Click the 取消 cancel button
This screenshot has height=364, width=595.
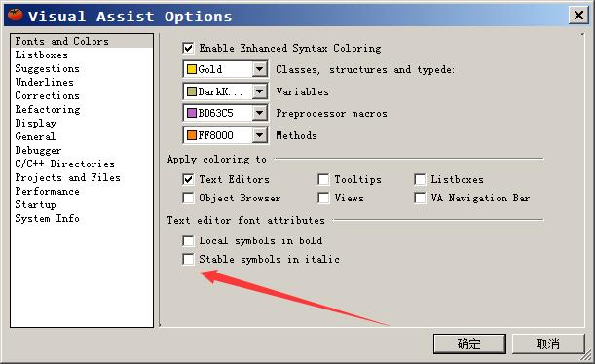(x=548, y=344)
